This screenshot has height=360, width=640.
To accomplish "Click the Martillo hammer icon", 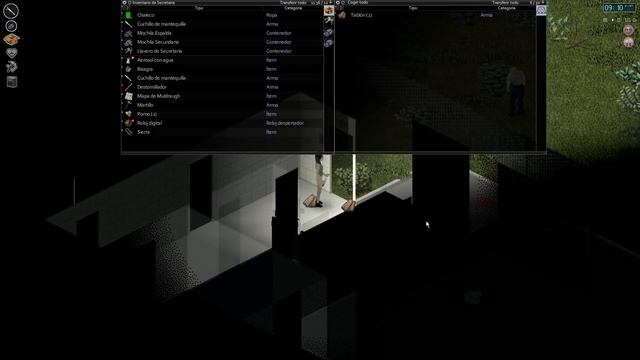I will tap(129, 105).
